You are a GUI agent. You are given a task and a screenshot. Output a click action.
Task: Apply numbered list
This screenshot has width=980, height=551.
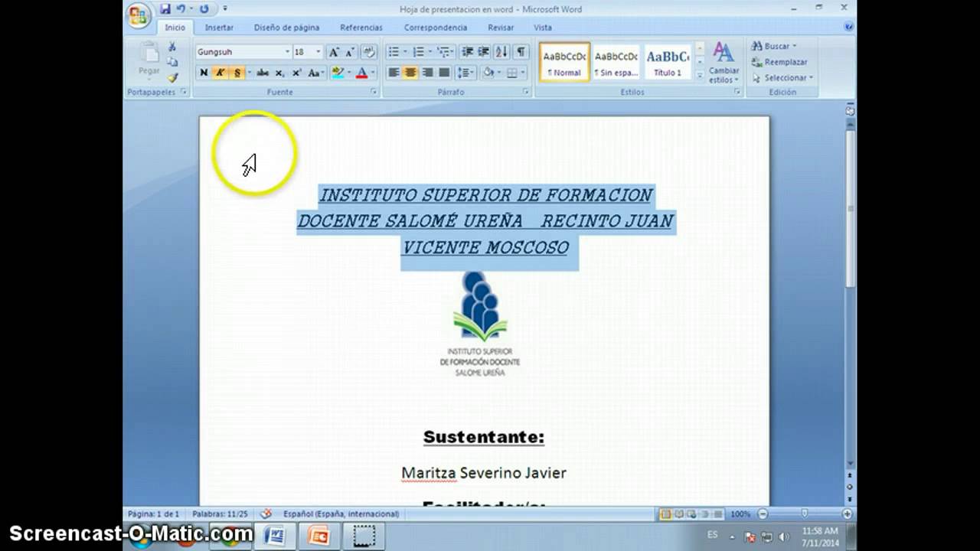418,52
